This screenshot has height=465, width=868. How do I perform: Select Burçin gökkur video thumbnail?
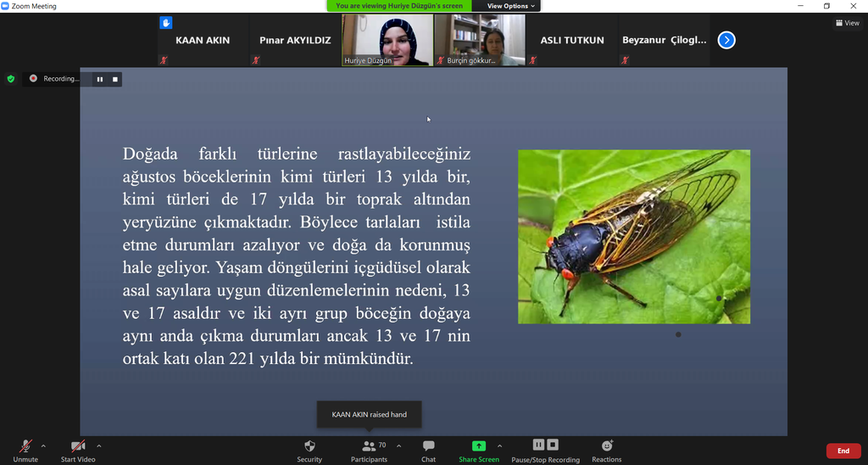click(480, 40)
